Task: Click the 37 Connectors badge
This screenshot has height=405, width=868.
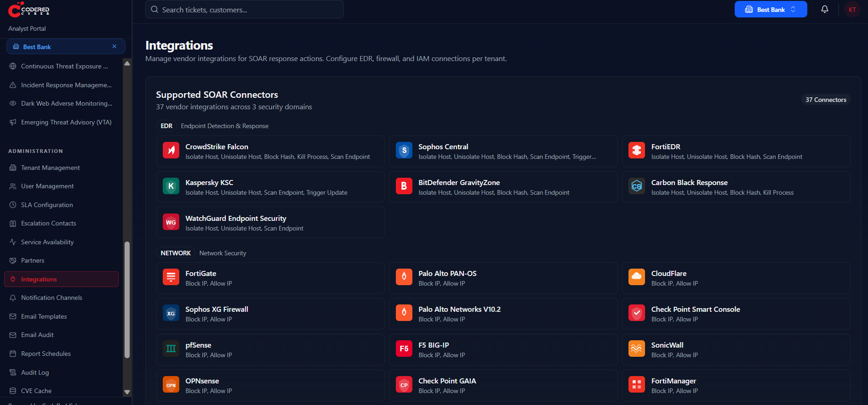Action: 826,100
